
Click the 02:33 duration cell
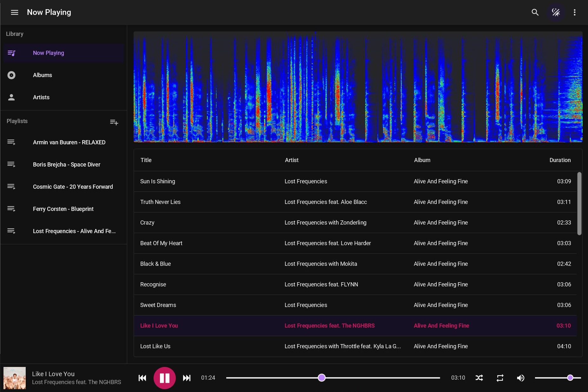pos(564,223)
